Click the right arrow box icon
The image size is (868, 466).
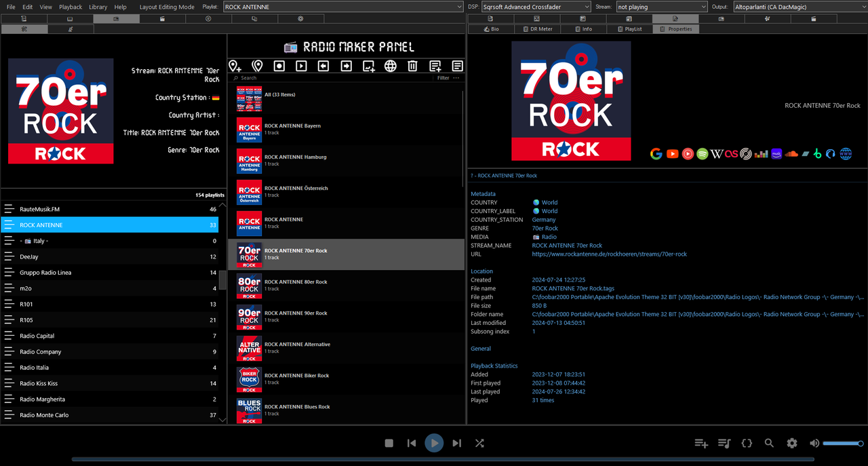click(346, 66)
